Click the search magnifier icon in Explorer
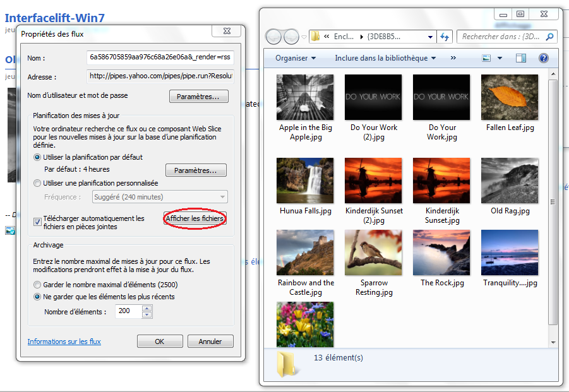The height and width of the screenshot is (392, 569). coord(550,37)
